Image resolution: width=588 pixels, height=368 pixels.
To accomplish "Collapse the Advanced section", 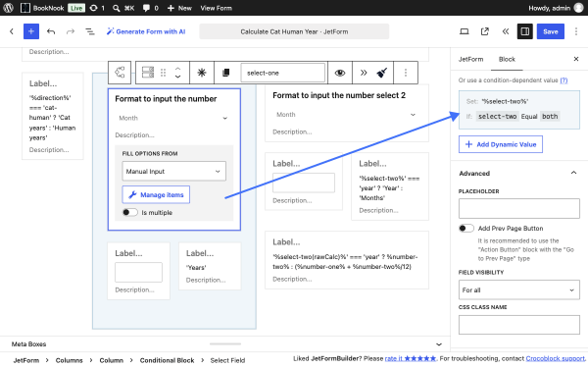I will 519,173.
